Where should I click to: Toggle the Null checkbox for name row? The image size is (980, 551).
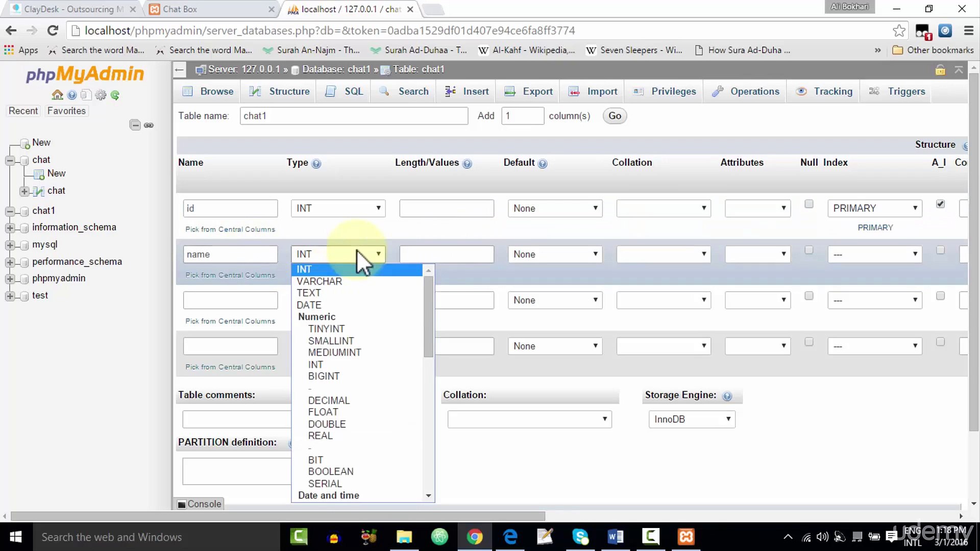click(x=808, y=250)
